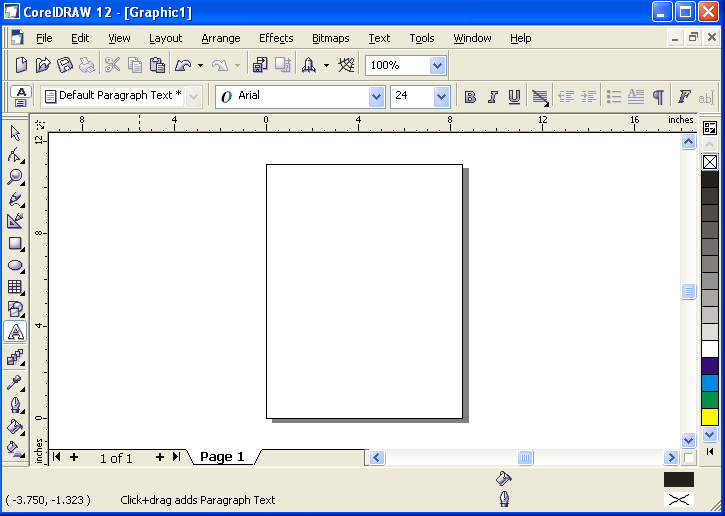The height and width of the screenshot is (516, 725).
Task: Select the Eyedropper tool
Action: point(15,383)
